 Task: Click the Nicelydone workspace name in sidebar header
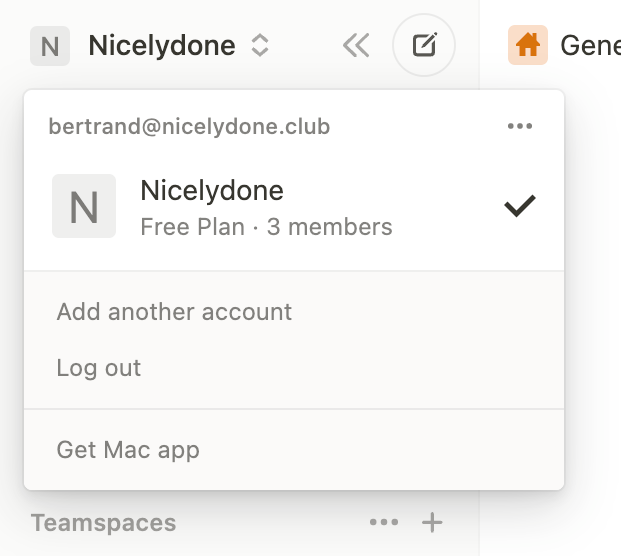162,46
